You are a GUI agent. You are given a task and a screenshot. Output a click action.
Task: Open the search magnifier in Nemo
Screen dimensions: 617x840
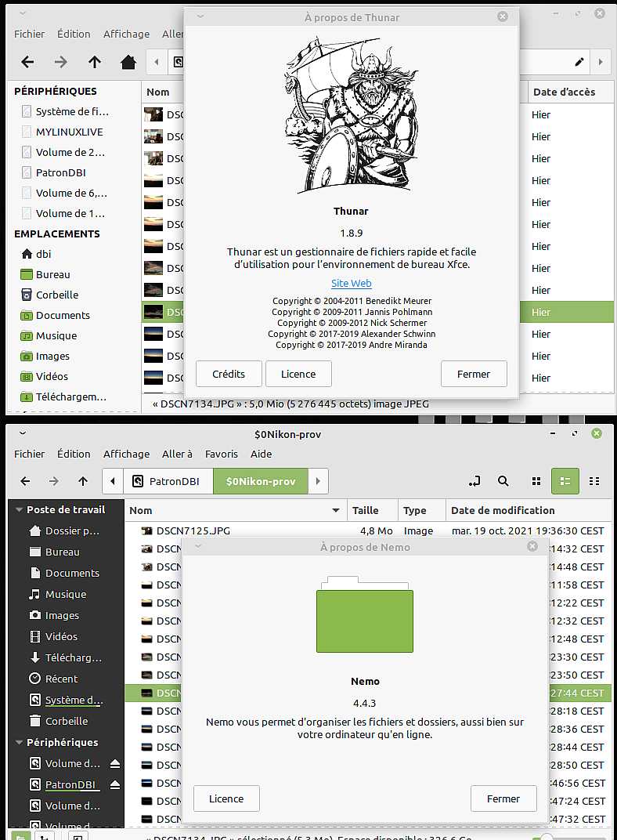[503, 481]
